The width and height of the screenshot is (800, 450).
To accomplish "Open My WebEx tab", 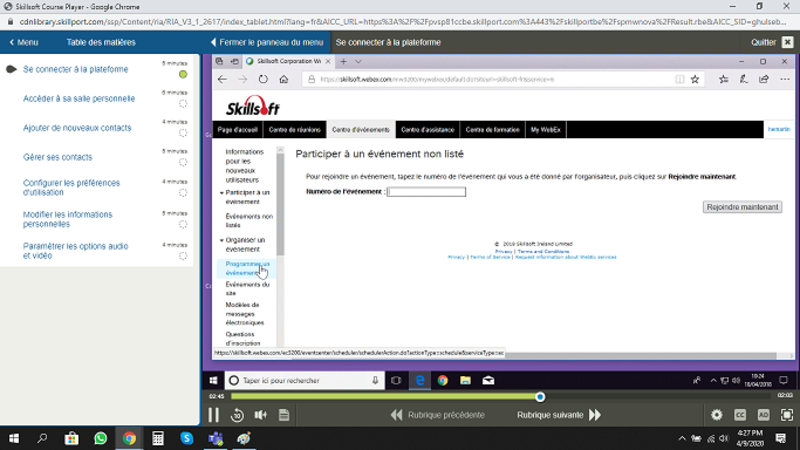I will pyautogui.click(x=545, y=130).
